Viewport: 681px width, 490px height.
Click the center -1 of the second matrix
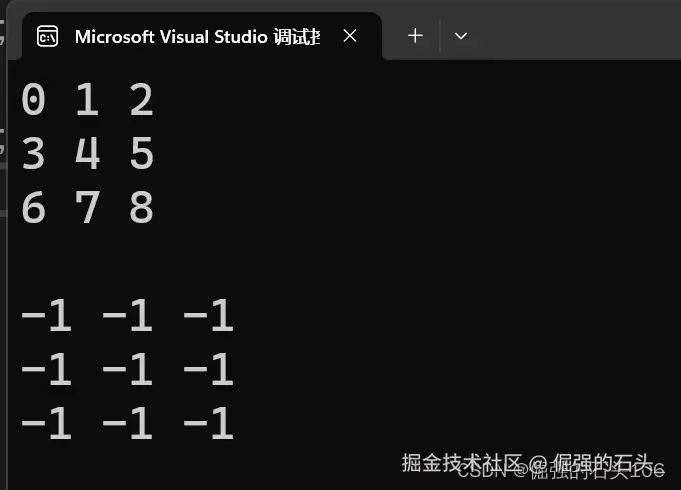point(127,372)
